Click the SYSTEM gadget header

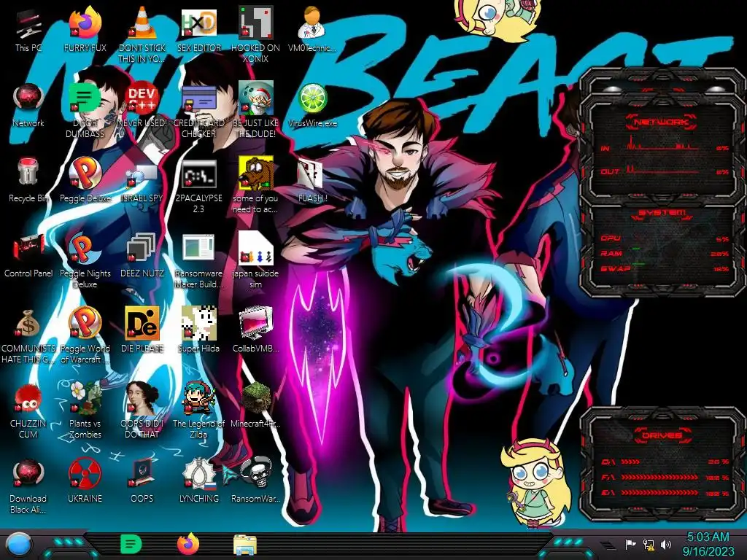pyautogui.click(x=661, y=212)
